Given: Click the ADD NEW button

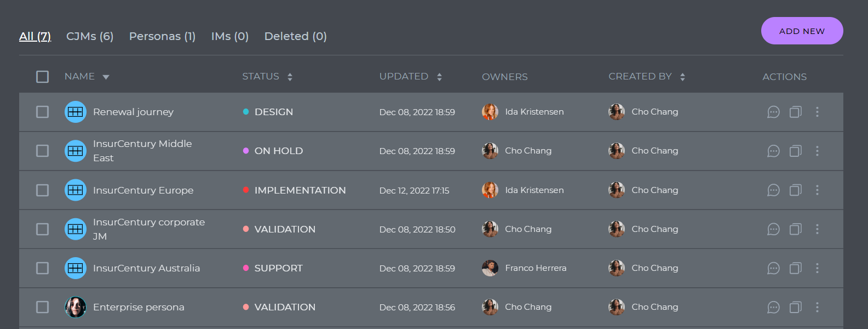Looking at the screenshot, I should coord(802,31).
